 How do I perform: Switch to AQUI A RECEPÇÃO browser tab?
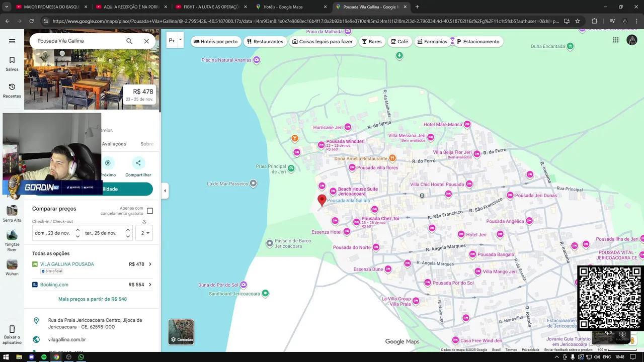(132, 7)
